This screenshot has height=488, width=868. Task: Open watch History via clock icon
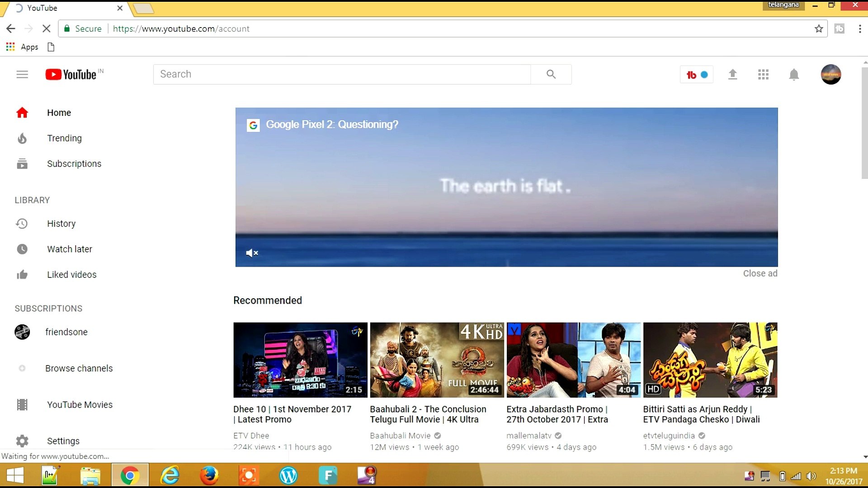[22, 223]
